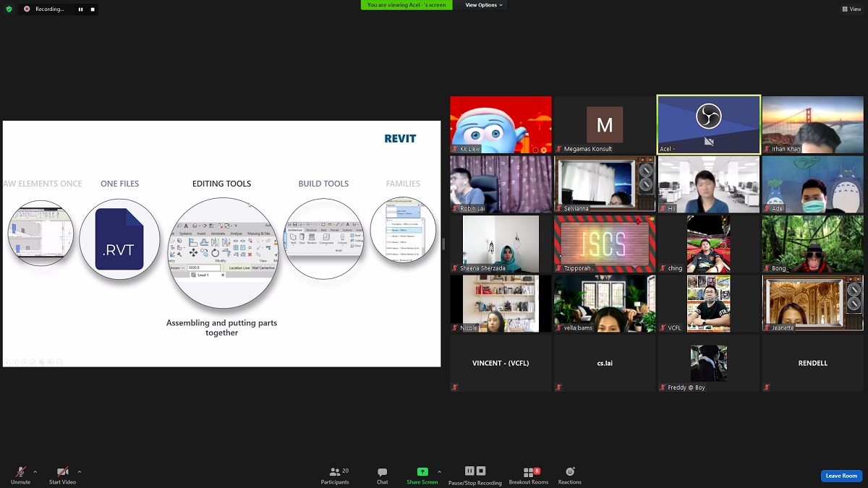Click the 'Assembling and putting parts together' caption
The height and width of the screenshot is (488, 868).
[221, 328]
